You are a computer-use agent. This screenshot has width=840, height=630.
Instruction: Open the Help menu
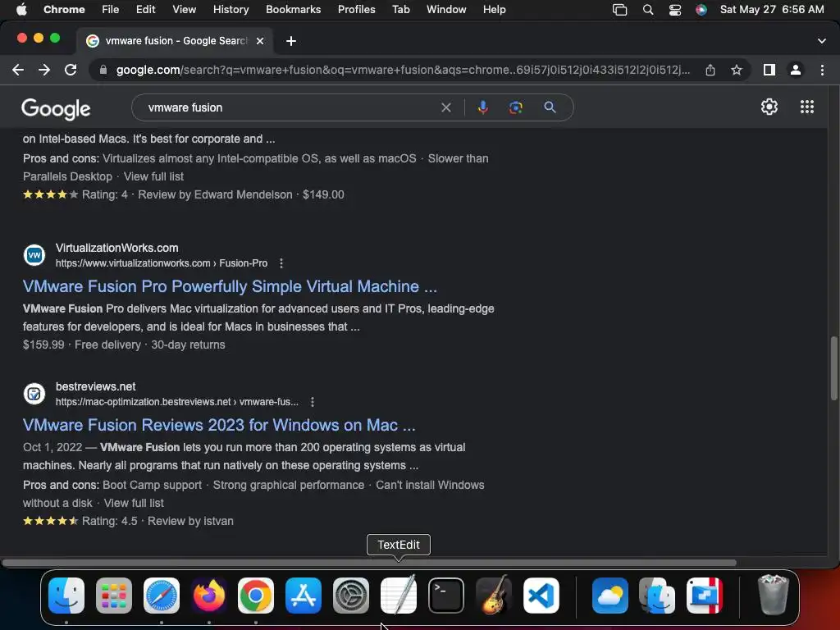click(x=494, y=10)
